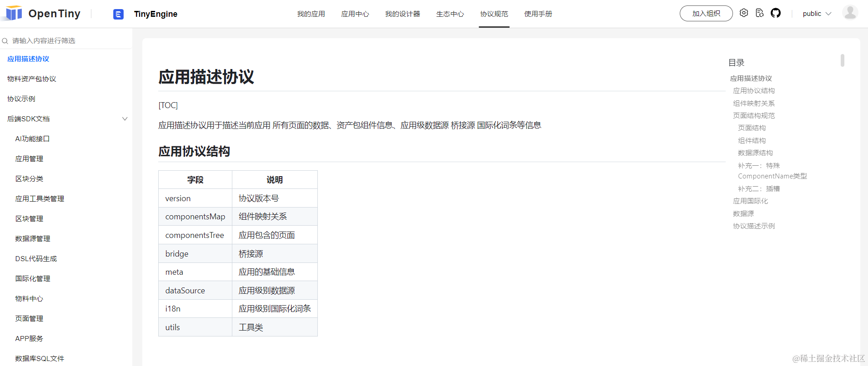
Task: Jump to 组件结构 in the 目录
Action: [752, 141]
